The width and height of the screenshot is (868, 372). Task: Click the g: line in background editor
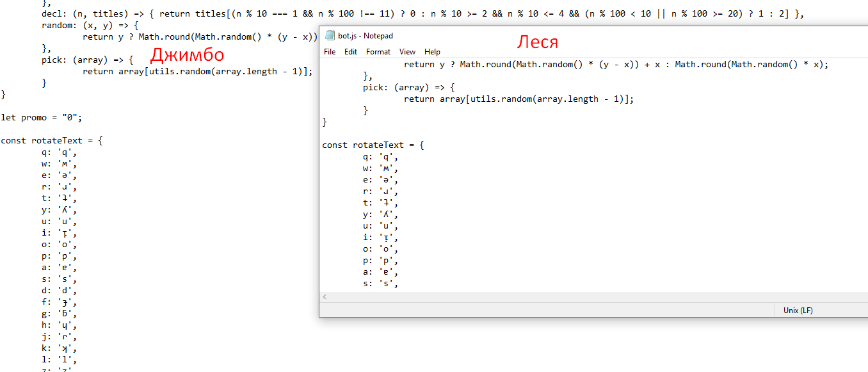(59, 314)
